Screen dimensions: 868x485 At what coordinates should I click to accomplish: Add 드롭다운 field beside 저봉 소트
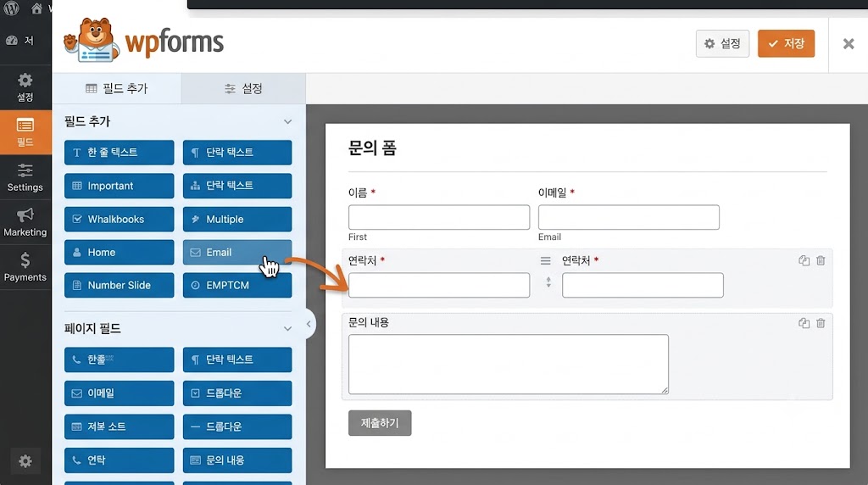click(237, 426)
